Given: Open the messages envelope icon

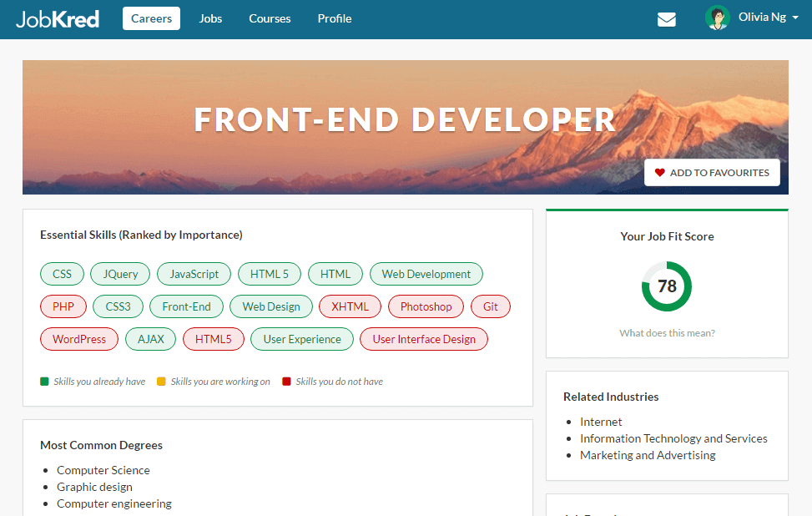Looking at the screenshot, I should [667, 20].
